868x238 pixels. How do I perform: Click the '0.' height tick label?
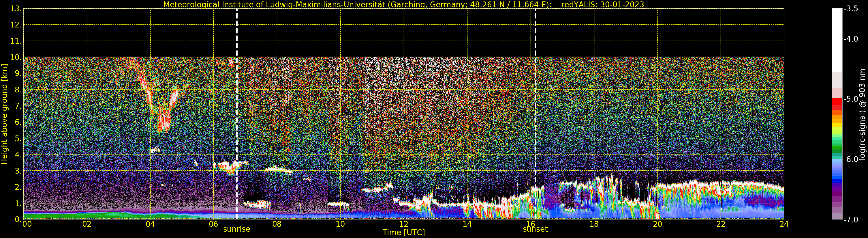[x=18, y=220]
